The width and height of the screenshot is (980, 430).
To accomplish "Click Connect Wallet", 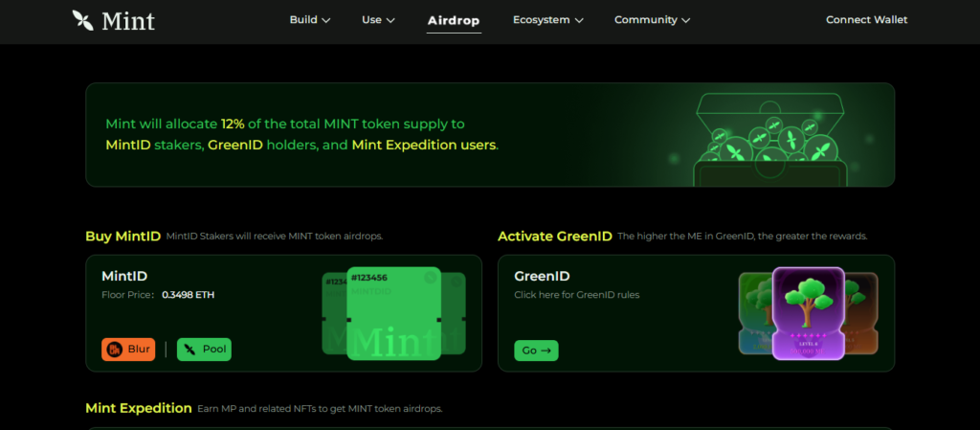I will [x=866, y=20].
